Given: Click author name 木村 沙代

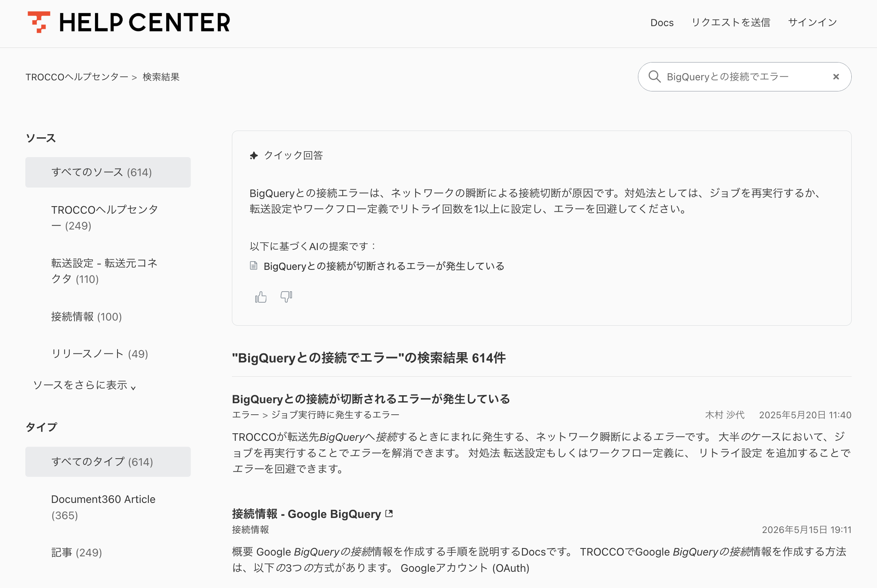Looking at the screenshot, I should click(725, 415).
